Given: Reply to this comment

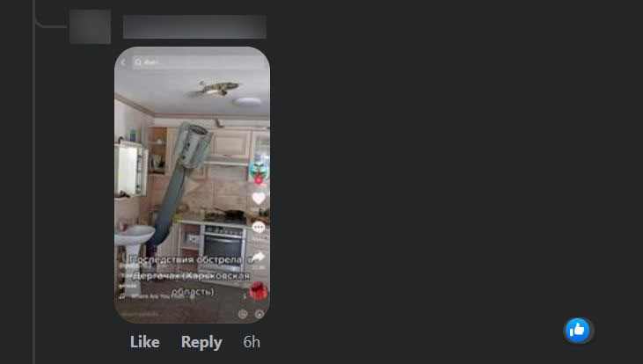Looking at the screenshot, I should tap(201, 342).
